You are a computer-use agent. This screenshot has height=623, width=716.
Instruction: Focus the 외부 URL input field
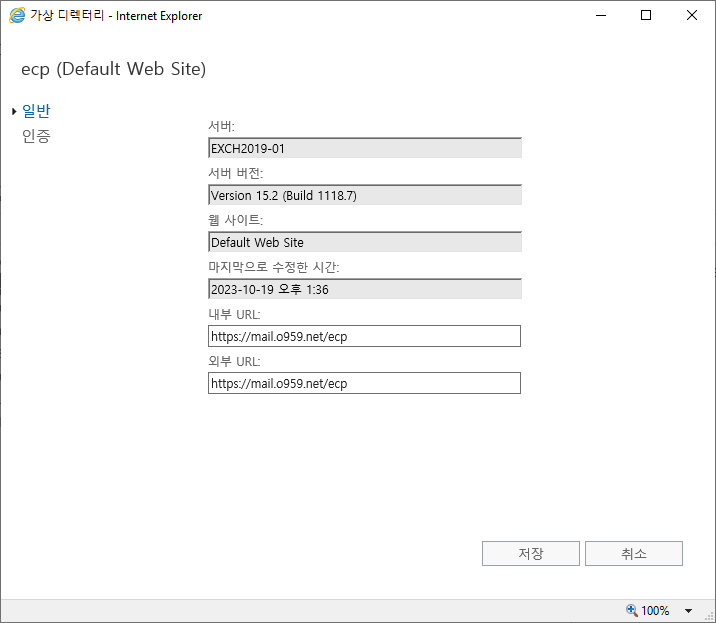[364, 383]
